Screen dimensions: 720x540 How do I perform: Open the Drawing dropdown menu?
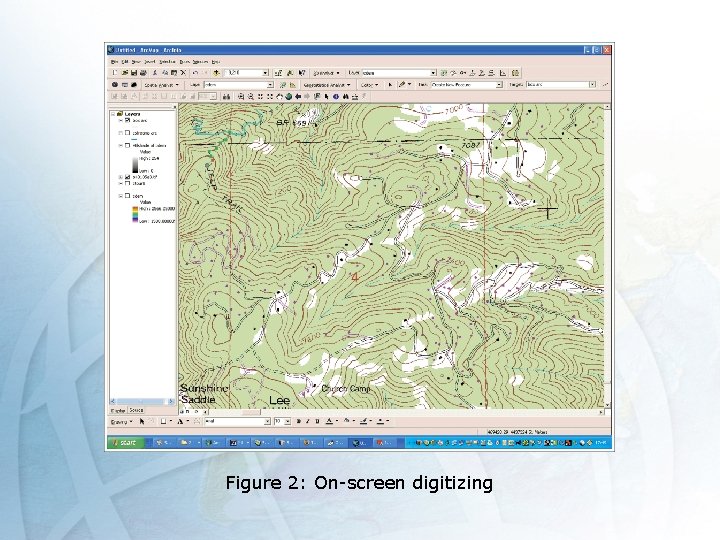click(122, 422)
